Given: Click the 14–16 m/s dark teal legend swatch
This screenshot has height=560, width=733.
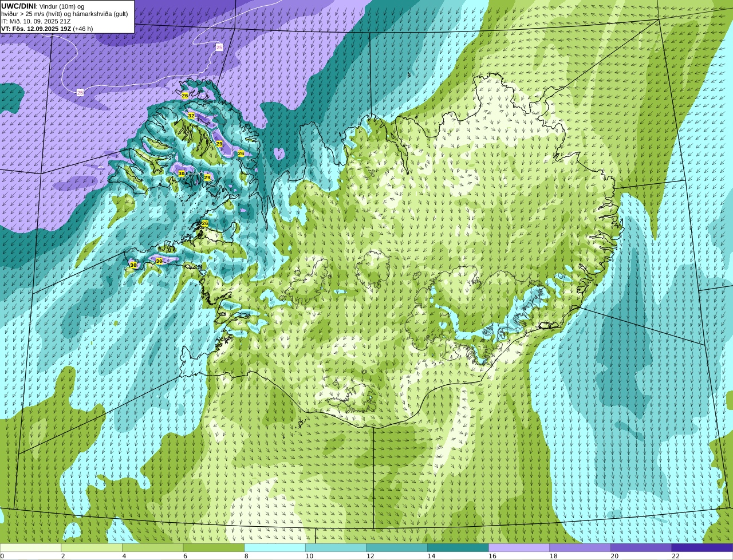Looking at the screenshot, I should click(458, 547).
